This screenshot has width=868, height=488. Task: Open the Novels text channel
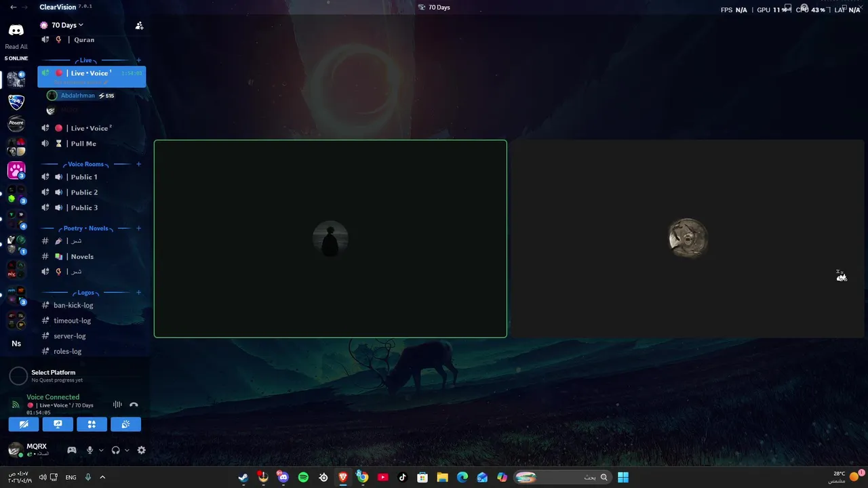[92, 257]
